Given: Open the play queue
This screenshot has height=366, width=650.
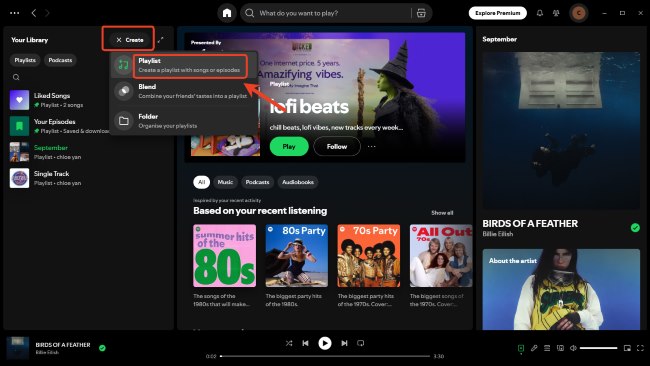Looking at the screenshot, I should point(547,348).
